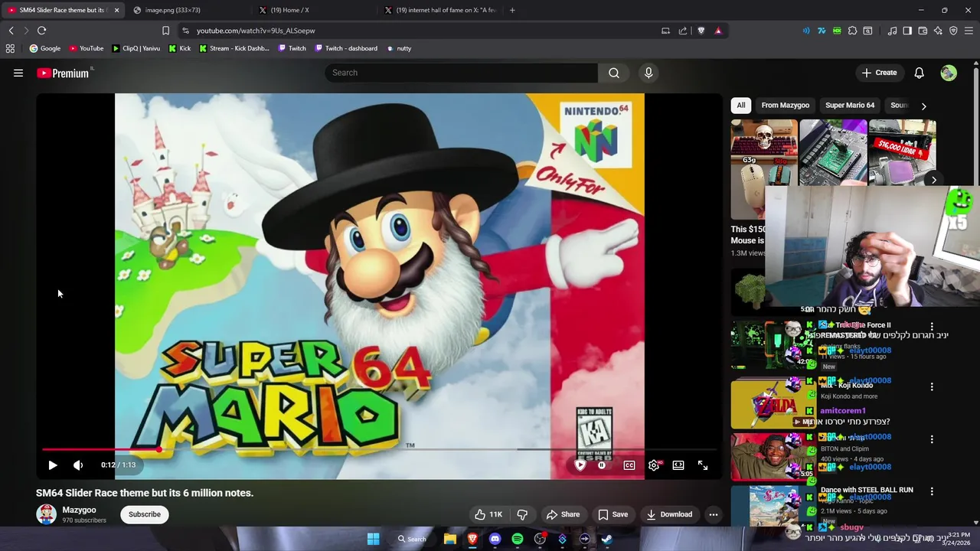Close the SM64 Slider Race browser tab
The image size is (980, 551).
click(116, 10)
